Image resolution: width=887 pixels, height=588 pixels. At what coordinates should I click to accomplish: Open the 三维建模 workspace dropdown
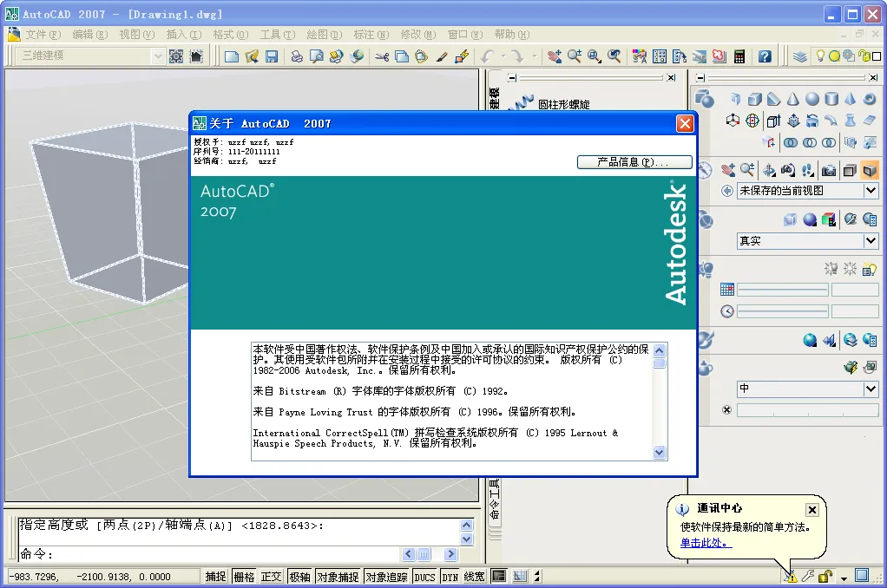click(x=159, y=56)
